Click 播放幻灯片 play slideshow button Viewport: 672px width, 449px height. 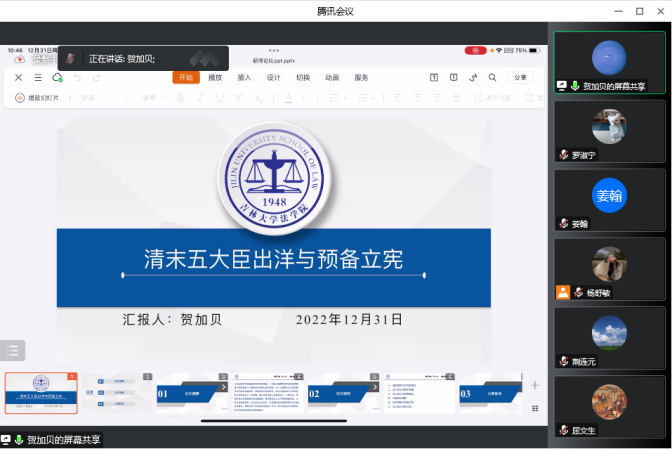(37, 98)
